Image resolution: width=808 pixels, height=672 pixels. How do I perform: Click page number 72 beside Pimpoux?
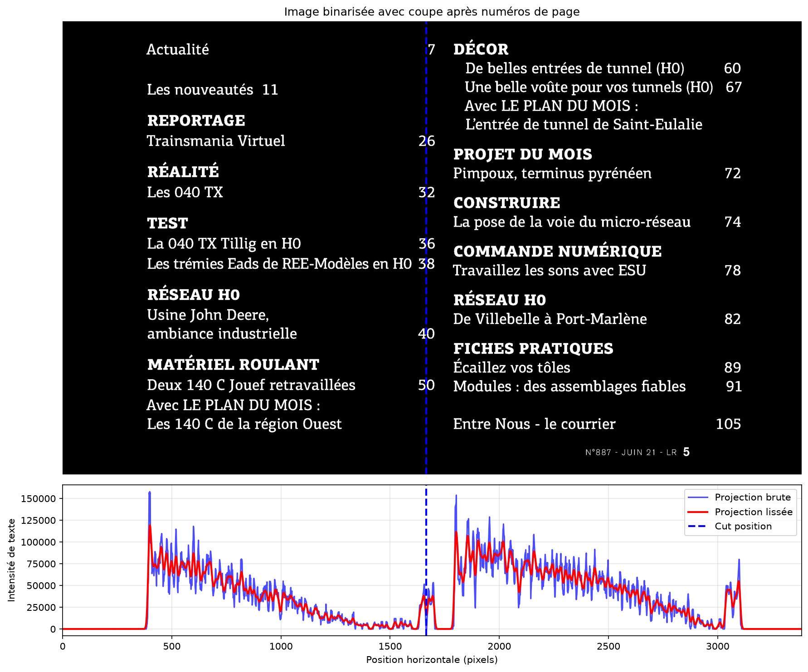point(733,174)
